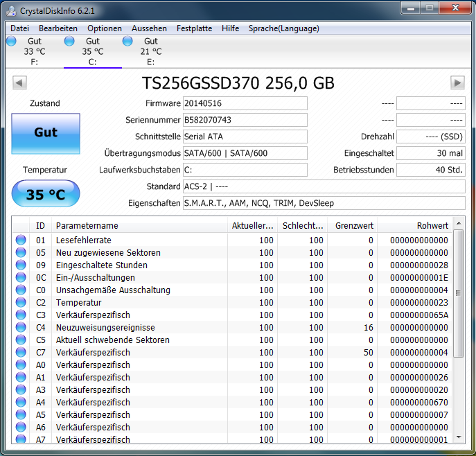Click the Schlecht... column header
Viewport: 476px width, 456px height.
tap(302, 225)
